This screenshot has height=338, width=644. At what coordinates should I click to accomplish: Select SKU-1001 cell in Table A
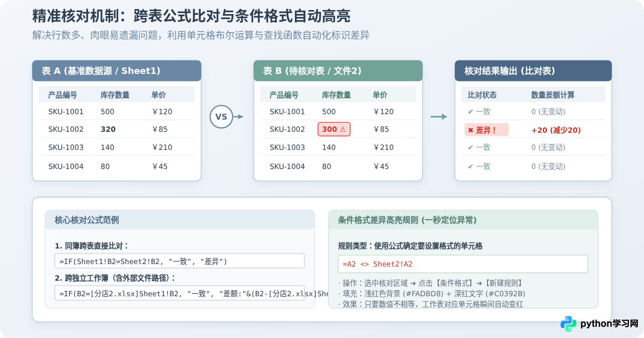point(66,112)
